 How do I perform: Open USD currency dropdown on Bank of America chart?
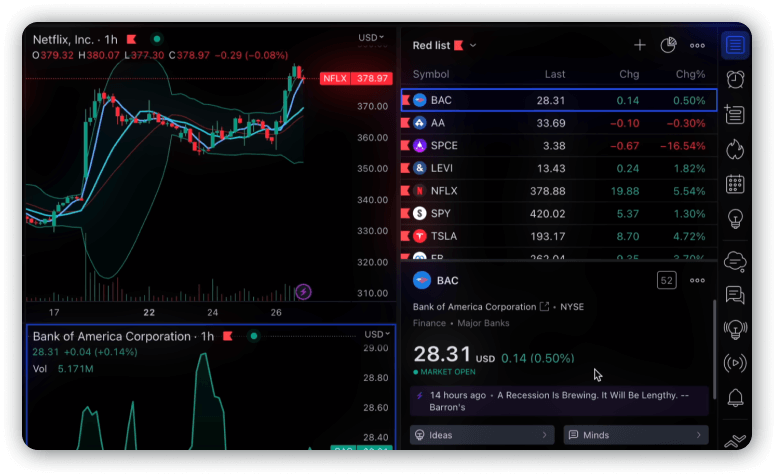point(377,335)
